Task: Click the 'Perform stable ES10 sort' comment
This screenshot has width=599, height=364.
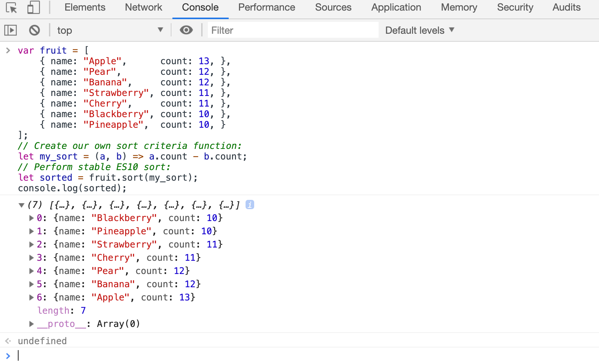Action: (x=94, y=167)
